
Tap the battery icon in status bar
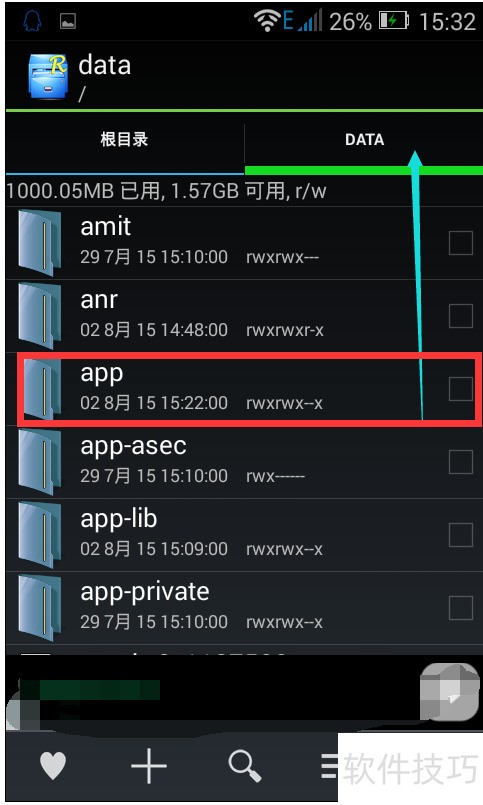point(394,21)
